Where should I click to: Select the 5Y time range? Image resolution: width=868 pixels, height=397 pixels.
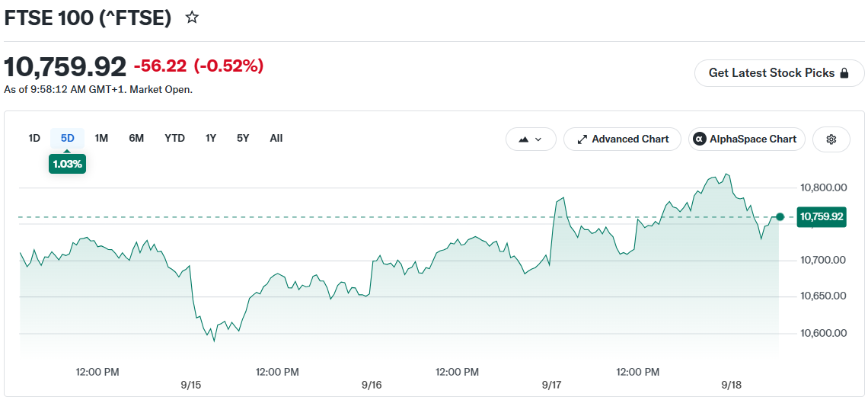pyautogui.click(x=243, y=139)
